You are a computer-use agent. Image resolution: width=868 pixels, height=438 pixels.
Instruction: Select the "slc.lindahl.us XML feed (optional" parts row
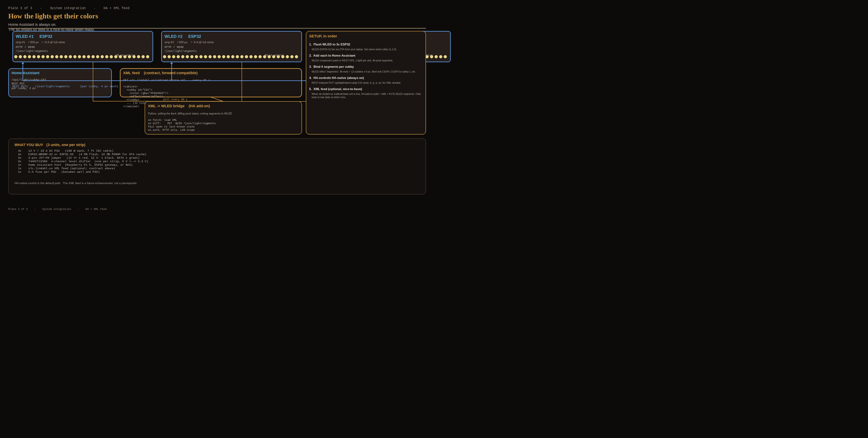point(67,169)
